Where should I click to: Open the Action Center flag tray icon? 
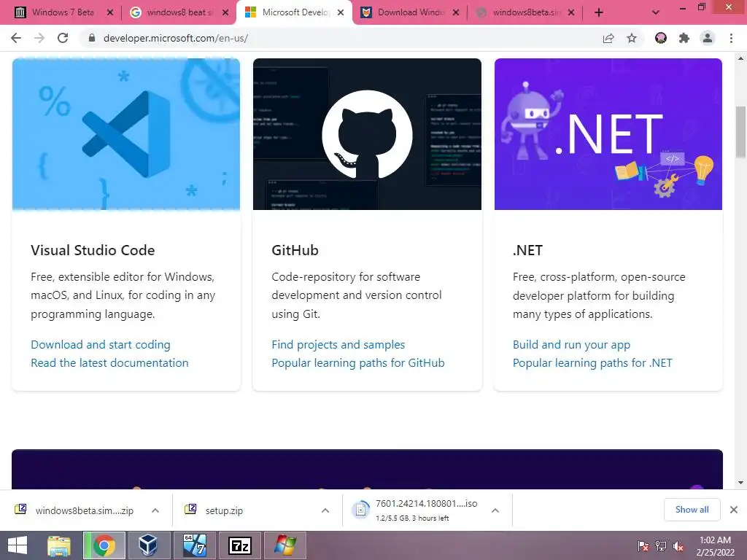643,546
